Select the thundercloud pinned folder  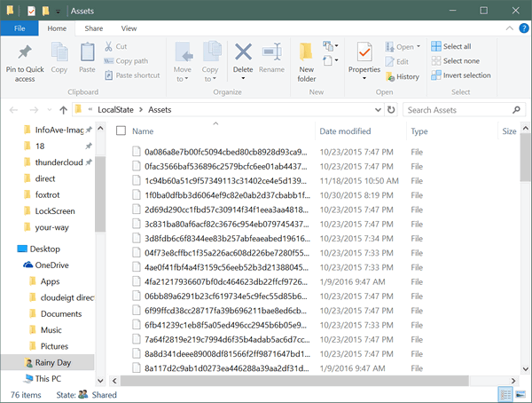58,162
